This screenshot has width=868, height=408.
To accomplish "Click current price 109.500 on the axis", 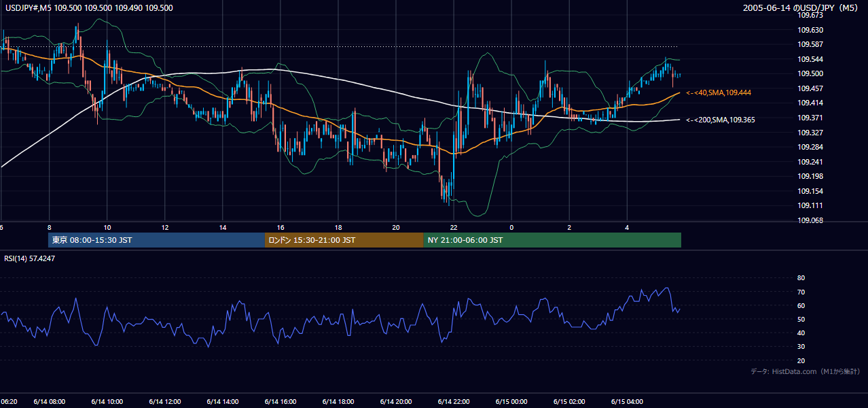I will pos(812,73).
